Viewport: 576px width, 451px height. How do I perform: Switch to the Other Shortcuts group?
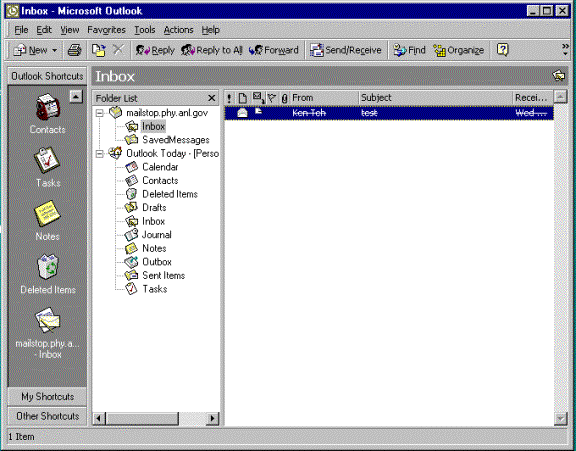coord(47,416)
